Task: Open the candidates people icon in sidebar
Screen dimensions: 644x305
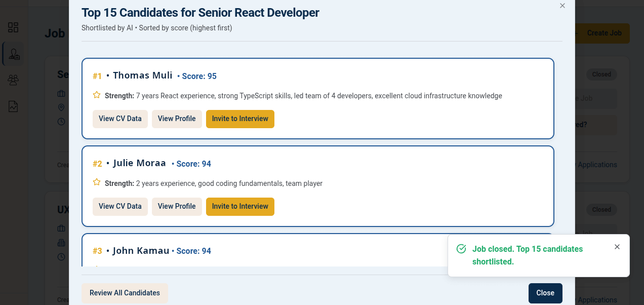Action: 13,80
